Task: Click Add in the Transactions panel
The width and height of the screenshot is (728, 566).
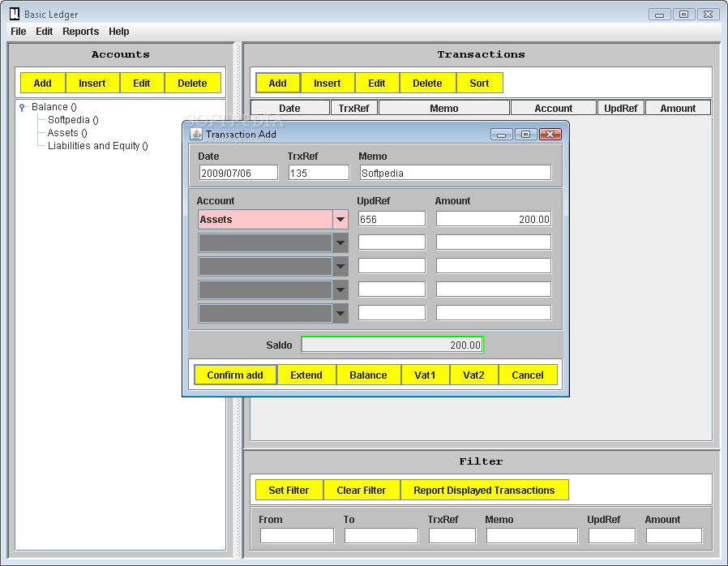Action: pos(277,83)
